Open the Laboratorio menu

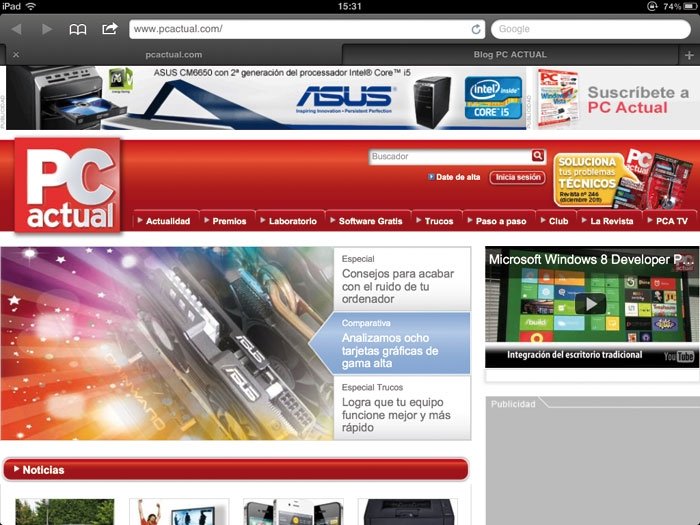point(290,221)
